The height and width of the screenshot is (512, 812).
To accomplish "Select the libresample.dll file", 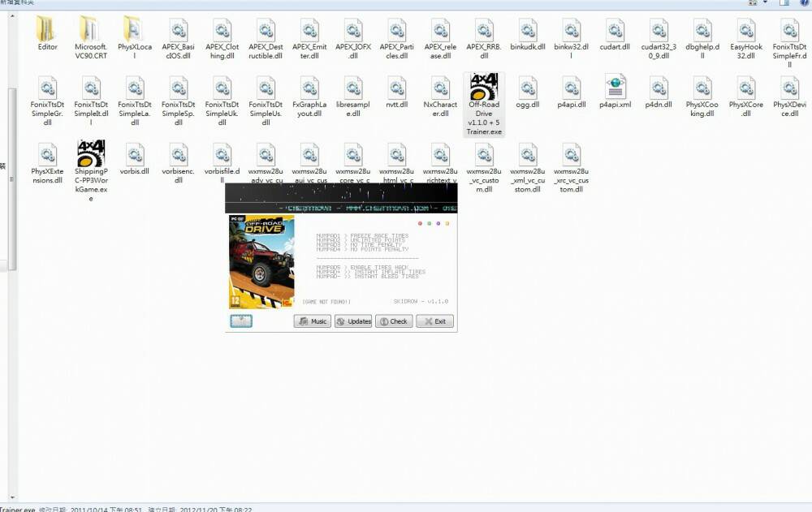I will (x=352, y=95).
